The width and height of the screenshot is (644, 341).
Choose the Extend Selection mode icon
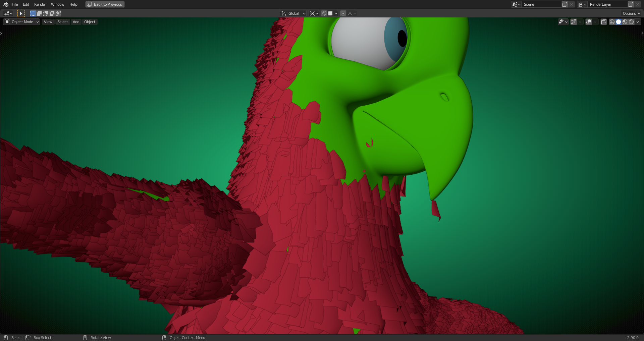point(39,13)
